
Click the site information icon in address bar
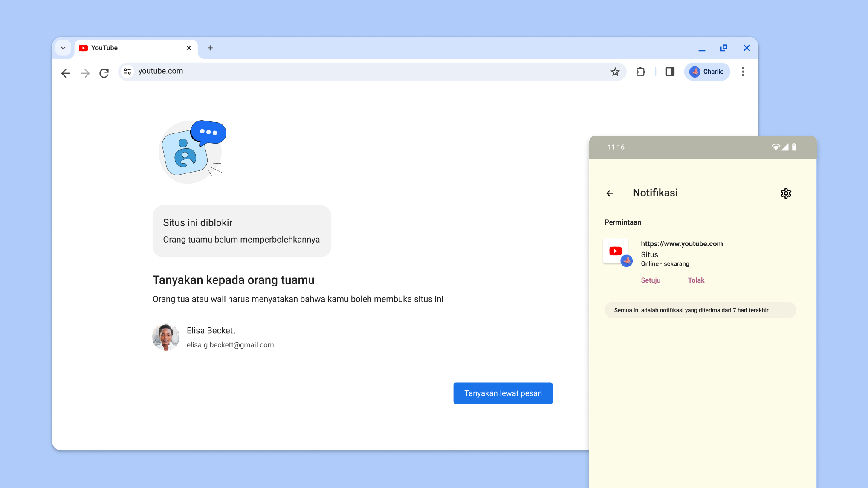click(127, 71)
